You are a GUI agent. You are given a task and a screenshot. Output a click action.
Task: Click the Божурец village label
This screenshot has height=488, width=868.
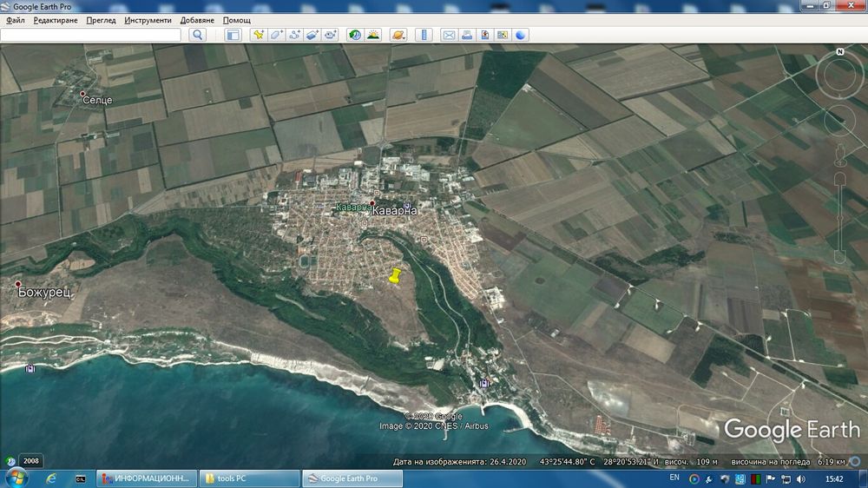click(44, 292)
